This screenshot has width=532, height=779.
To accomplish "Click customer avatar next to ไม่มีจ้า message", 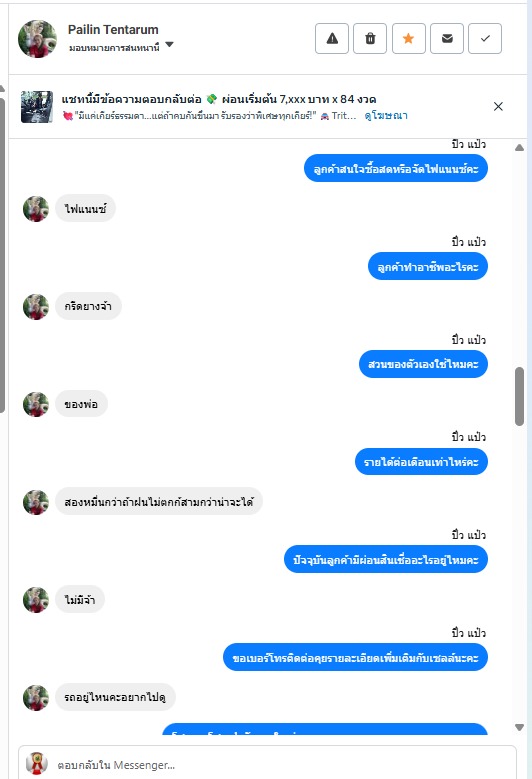I will [x=36, y=600].
